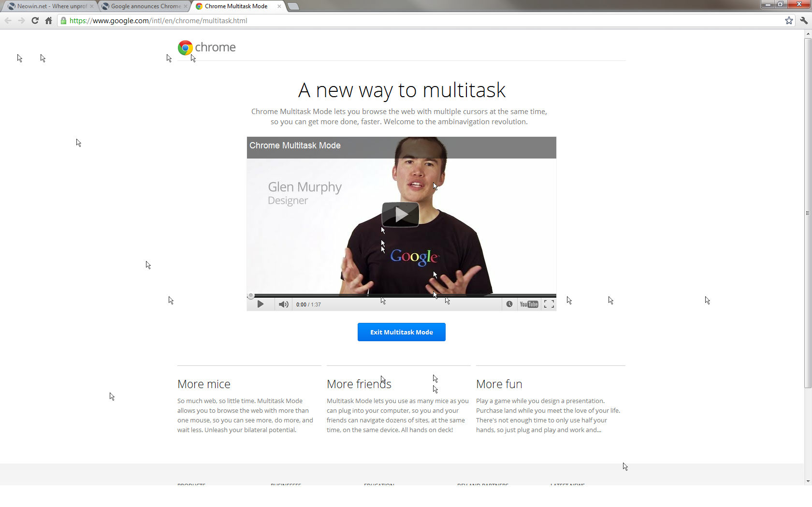Screen dimensions: 812x507
Task: Mute the video with the speaker icon
Action: [x=284, y=304]
